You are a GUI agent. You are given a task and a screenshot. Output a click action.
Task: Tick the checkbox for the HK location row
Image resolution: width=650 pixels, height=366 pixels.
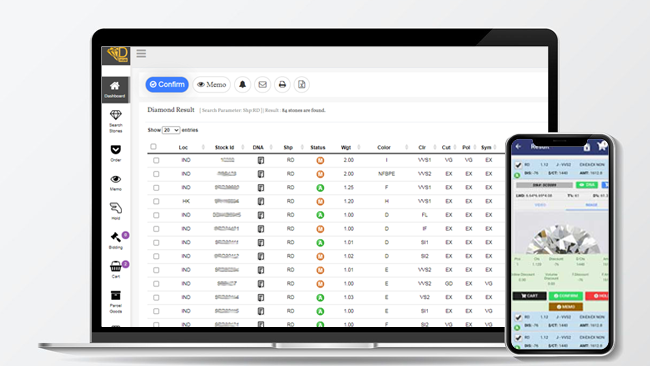(156, 201)
